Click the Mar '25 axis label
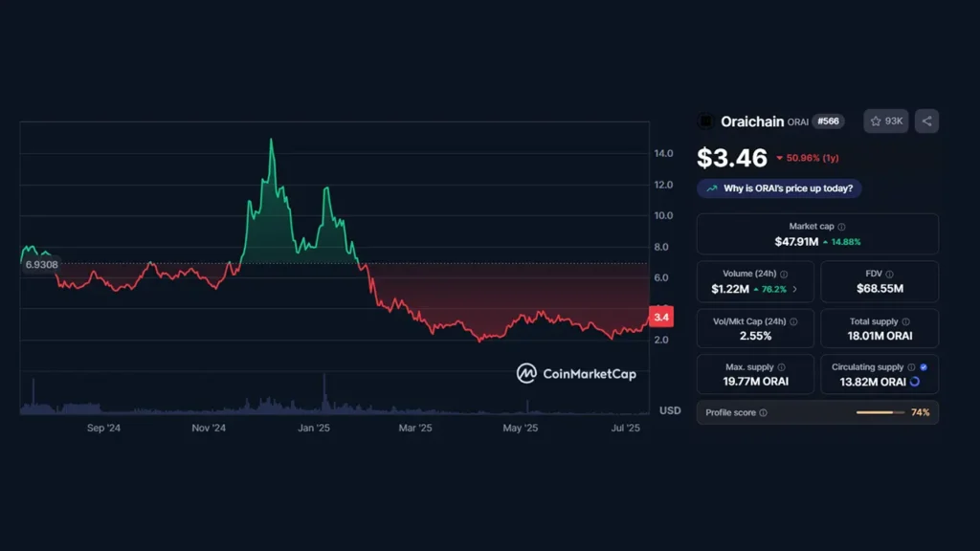Image resolution: width=980 pixels, height=551 pixels. point(415,428)
